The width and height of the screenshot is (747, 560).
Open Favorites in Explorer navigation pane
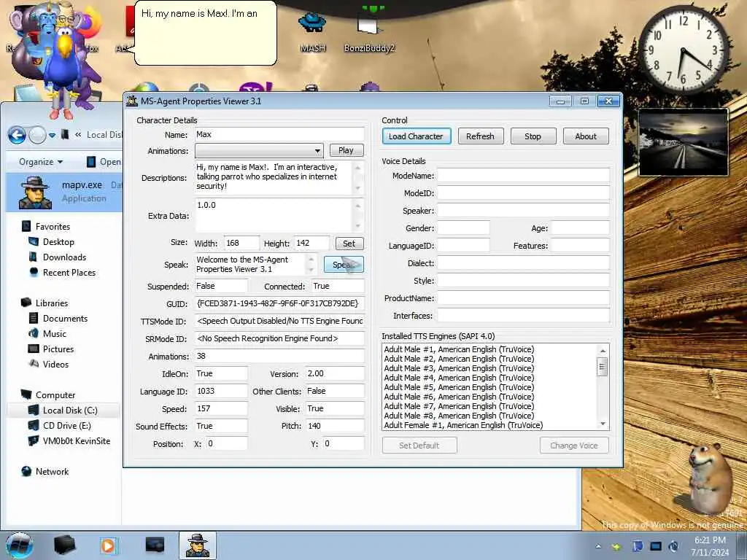(53, 227)
